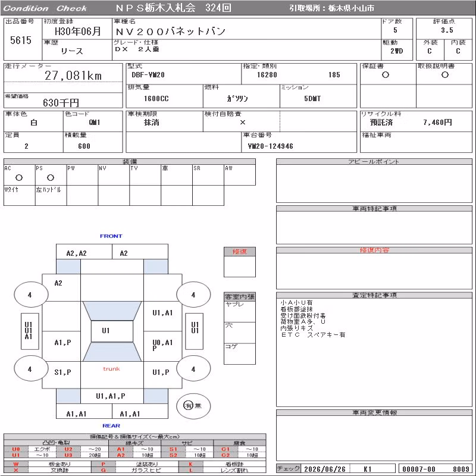Click the rear-left tire oval marked 4
This screenshot has height=476, width=476.
(x=31, y=369)
